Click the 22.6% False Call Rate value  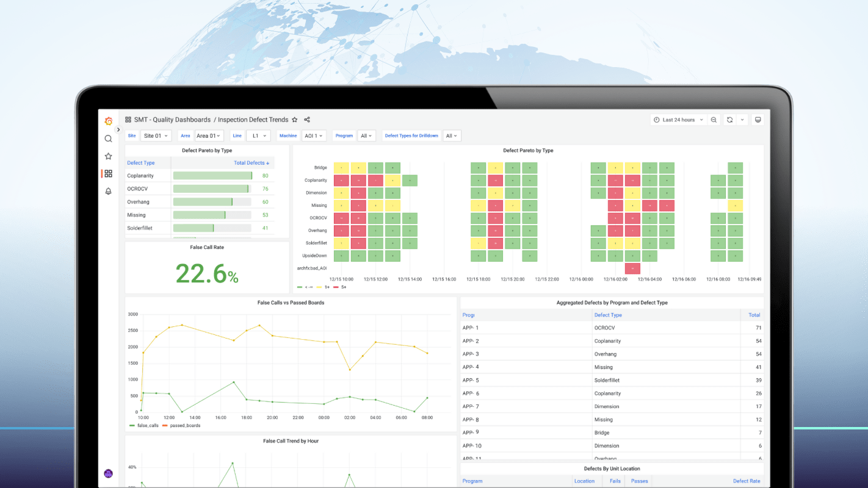(x=207, y=273)
